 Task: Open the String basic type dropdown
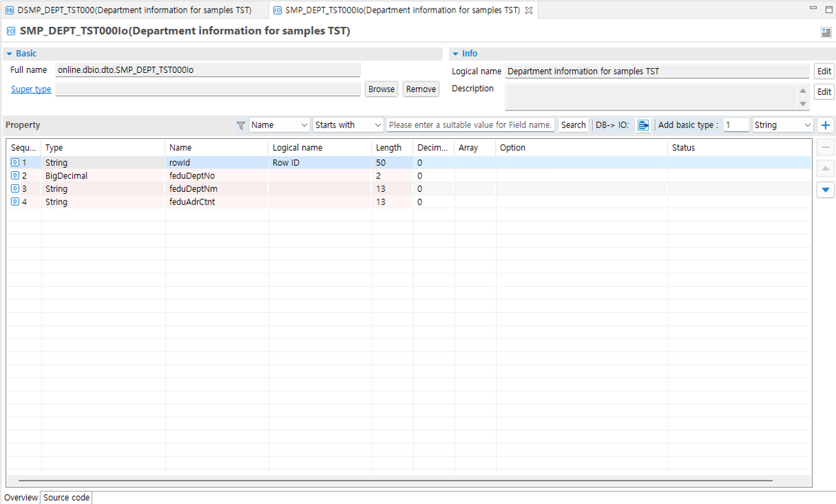pyautogui.click(x=782, y=125)
